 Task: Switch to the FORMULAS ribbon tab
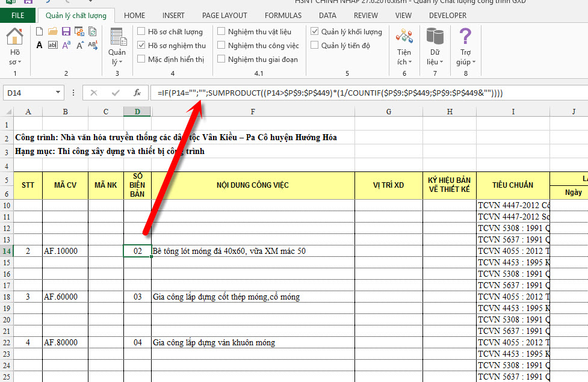(283, 16)
